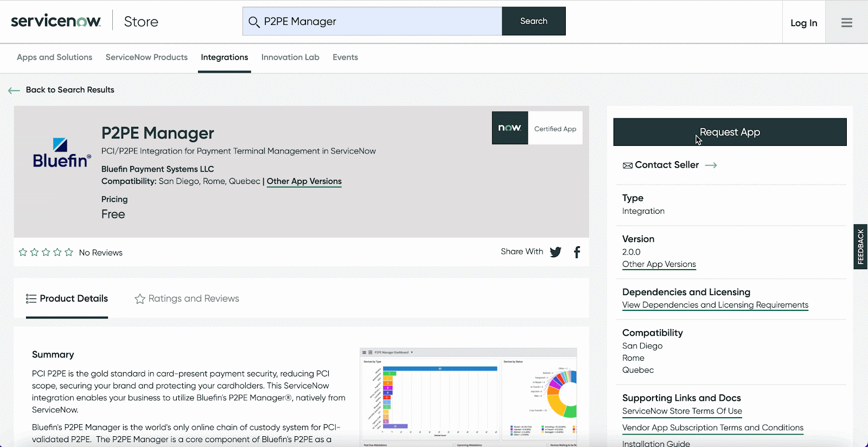Click version number 2.0.0
The width and height of the screenshot is (868, 447).
(x=631, y=252)
